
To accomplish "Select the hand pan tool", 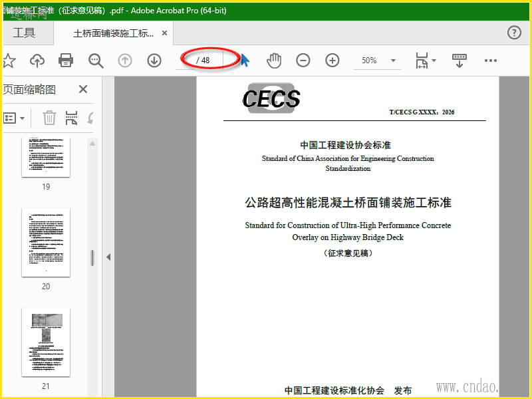I will [274, 61].
